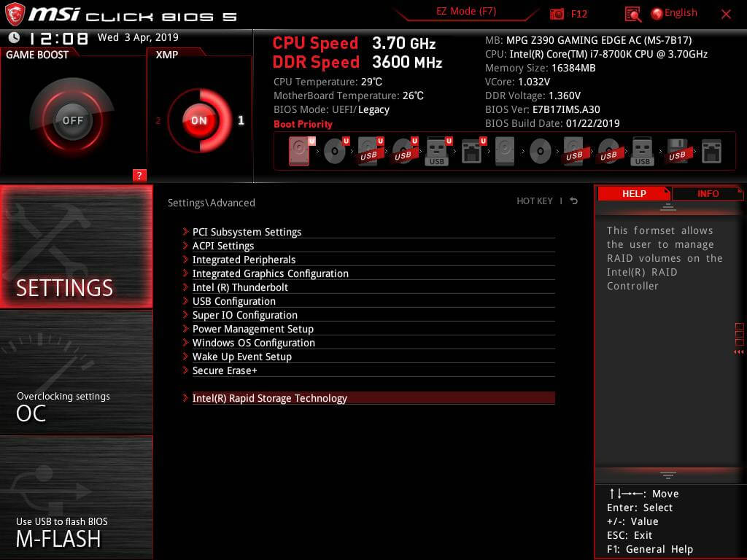This screenshot has height=560, width=747.
Task: Select the legacy USB CD/DVD boot icon
Action: (x=609, y=152)
